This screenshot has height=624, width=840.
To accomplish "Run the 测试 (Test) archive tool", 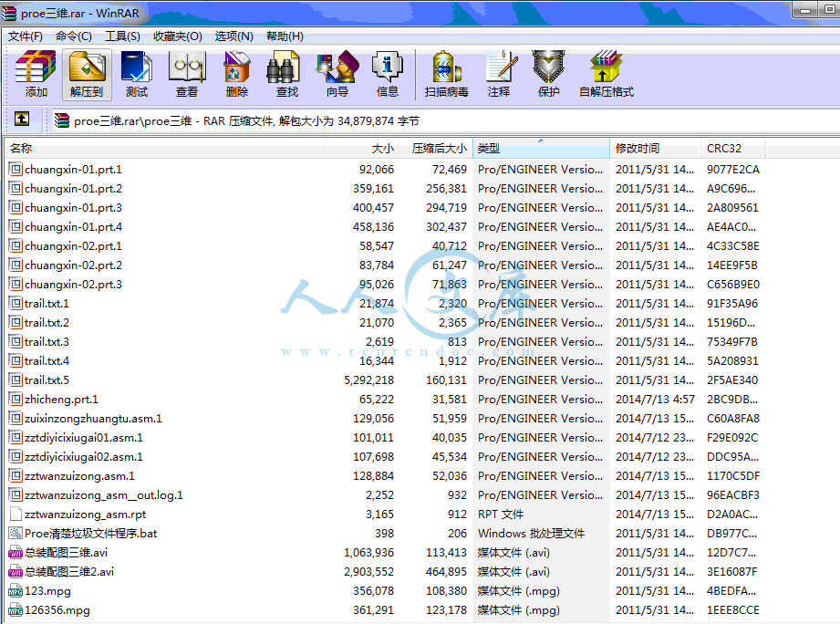I will 137,75.
